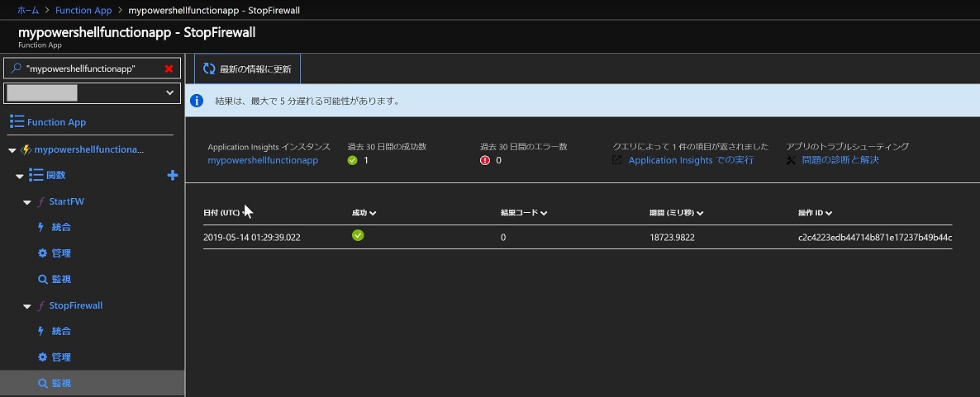Open Application Insights での実行 link
980x397 pixels.
tap(692, 160)
